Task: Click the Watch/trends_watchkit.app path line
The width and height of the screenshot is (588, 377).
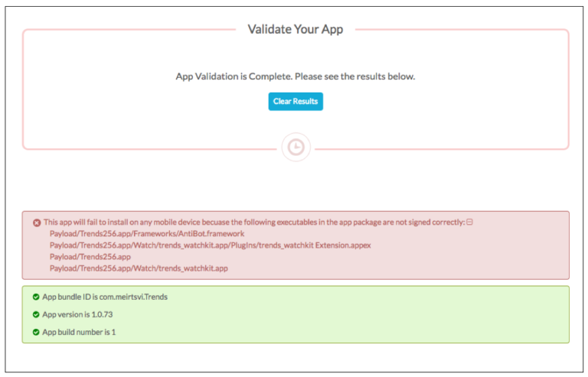Action: tap(139, 268)
